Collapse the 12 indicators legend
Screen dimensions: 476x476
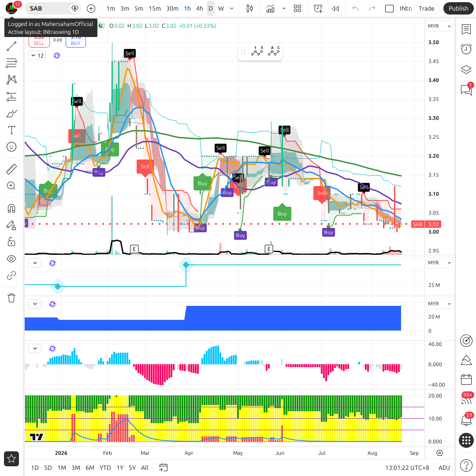pos(37,56)
